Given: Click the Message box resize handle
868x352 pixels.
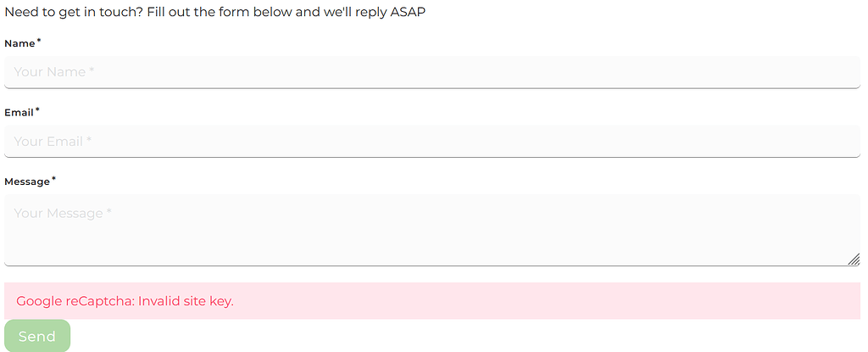Looking at the screenshot, I should (854, 260).
